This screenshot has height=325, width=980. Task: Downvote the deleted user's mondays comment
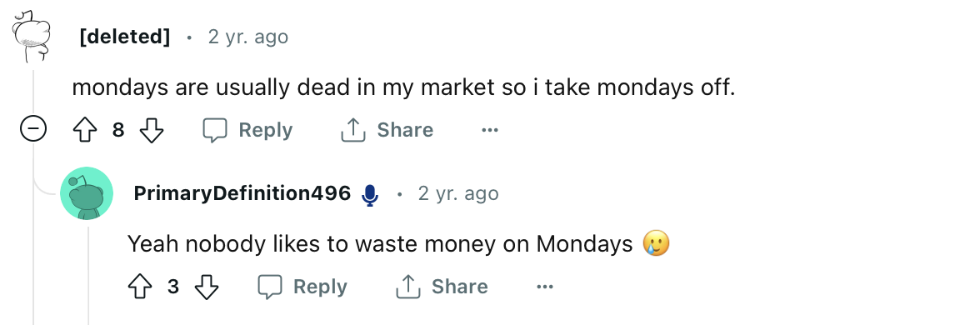(x=152, y=130)
